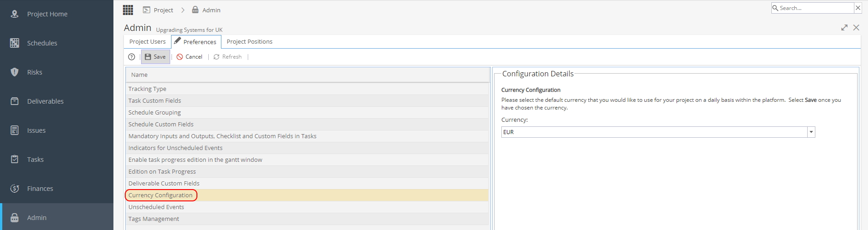Image resolution: width=868 pixels, height=230 pixels.
Task: Open the apps grid menu icon
Action: pyautogui.click(x=128, y=10)
